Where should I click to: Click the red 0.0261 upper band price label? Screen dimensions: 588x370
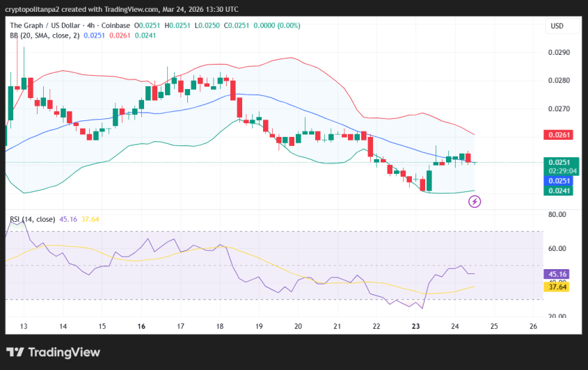(x=559, y=134)
